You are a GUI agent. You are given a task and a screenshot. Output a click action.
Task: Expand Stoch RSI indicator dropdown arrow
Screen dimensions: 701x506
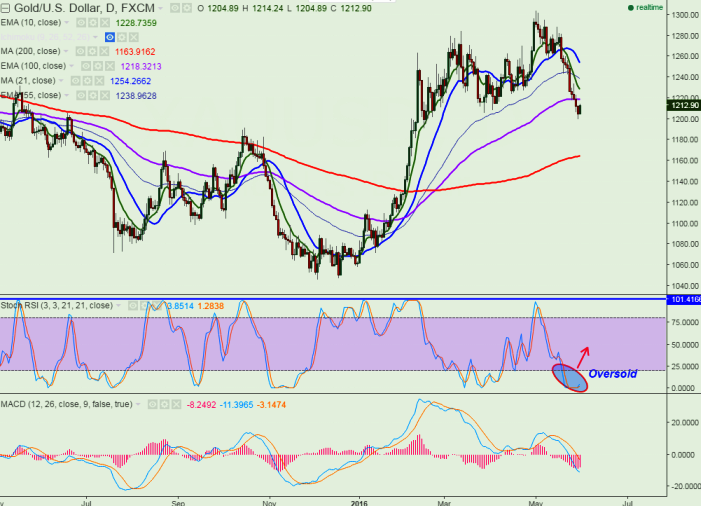[x=118, y=306]
